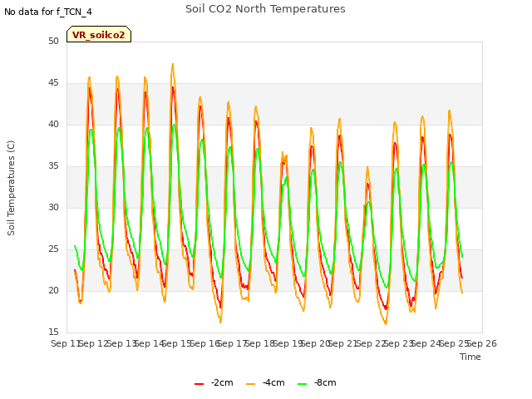Click the Sep 21 x-axis tick label
532x399 pixels.
(343, 343)
